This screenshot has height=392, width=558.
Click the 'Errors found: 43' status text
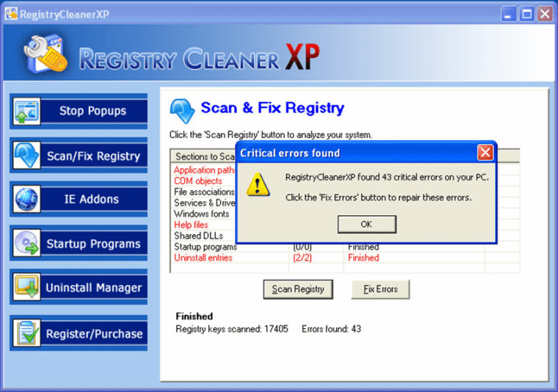(x=331, y=329)
